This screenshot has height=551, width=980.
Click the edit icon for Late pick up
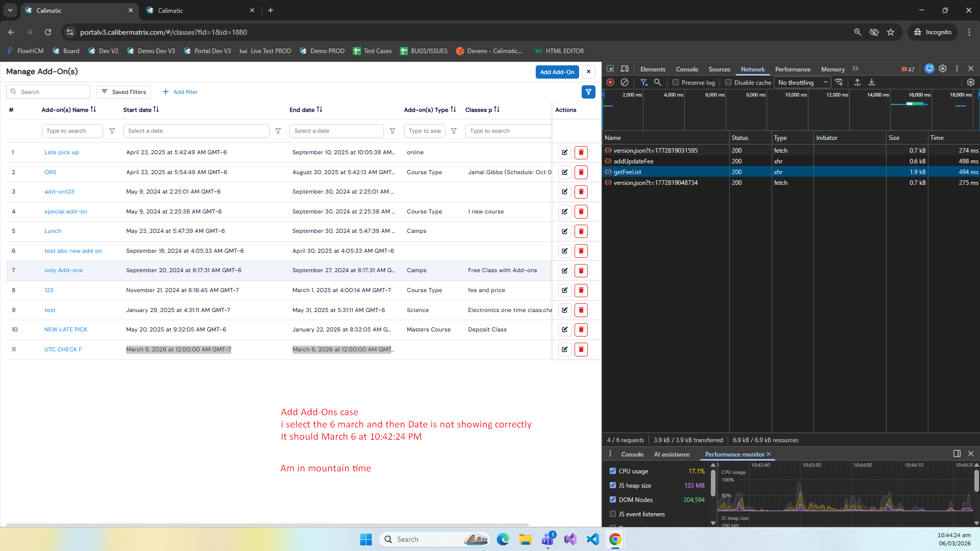point(564,152)
